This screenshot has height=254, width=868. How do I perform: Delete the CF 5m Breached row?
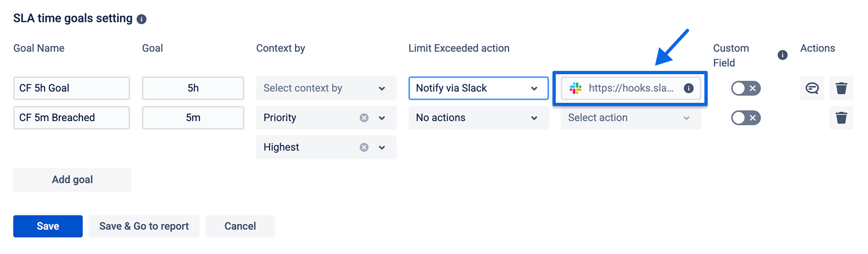[x=841, y=118]
